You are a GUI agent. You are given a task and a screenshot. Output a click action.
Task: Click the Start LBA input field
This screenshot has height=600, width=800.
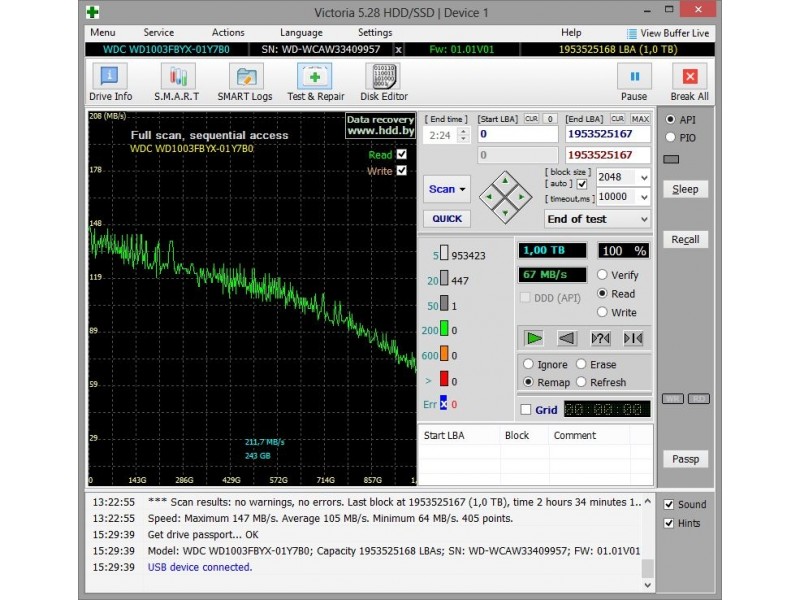click(518, 134)
